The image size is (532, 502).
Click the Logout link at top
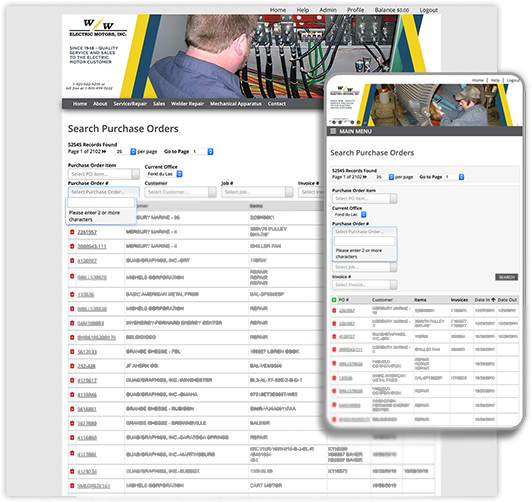[x=429, y=10]
